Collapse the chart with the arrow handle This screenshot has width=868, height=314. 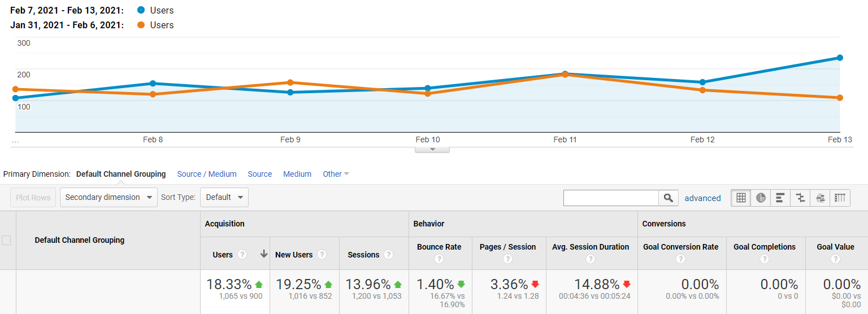coord(432,150)
